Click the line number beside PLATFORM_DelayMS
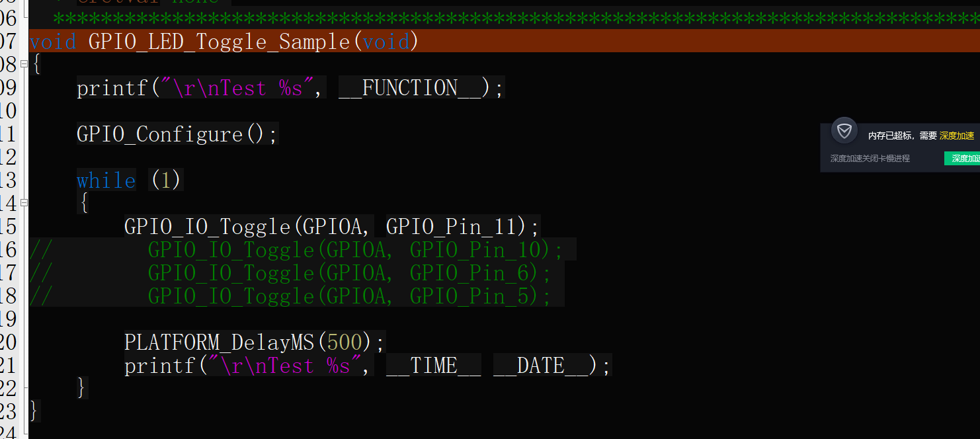 [8, 342]
